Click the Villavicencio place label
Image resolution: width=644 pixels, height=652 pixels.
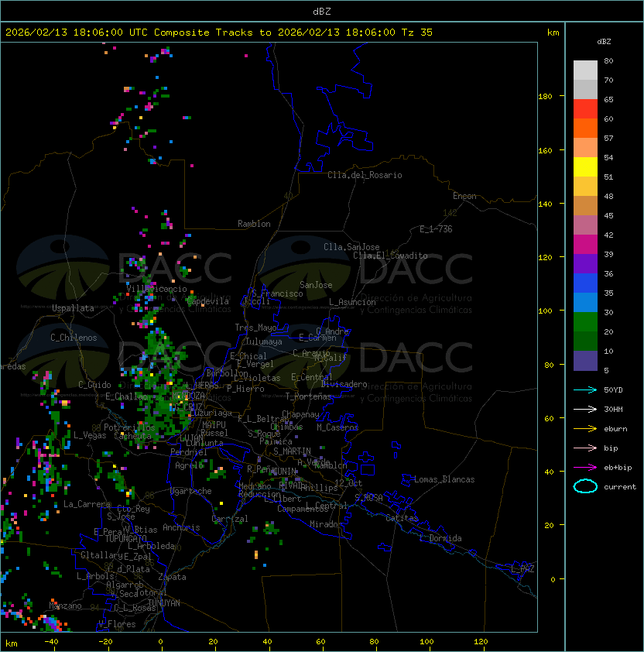[156, 289]
